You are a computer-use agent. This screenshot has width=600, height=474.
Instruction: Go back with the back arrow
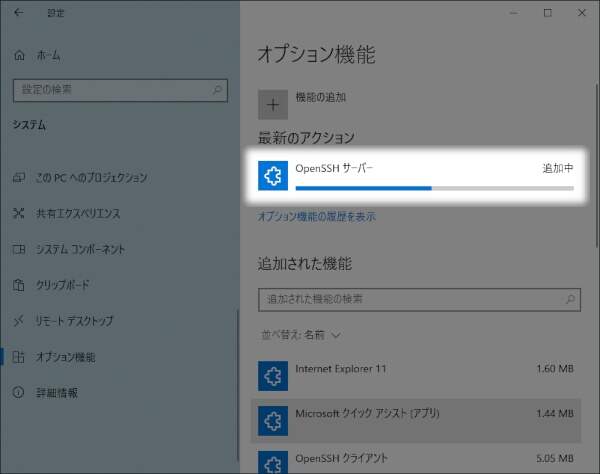click(x=18, y=13)
